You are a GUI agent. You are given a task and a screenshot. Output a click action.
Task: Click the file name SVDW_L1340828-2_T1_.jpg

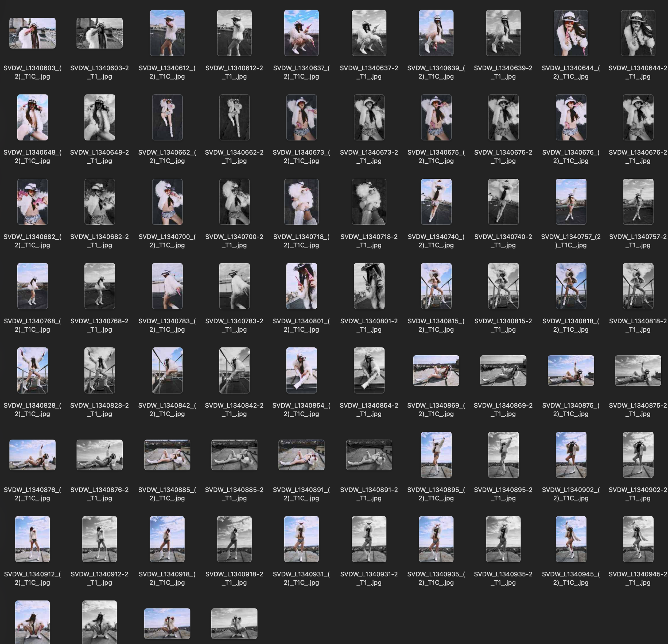[x=99, y=409]
